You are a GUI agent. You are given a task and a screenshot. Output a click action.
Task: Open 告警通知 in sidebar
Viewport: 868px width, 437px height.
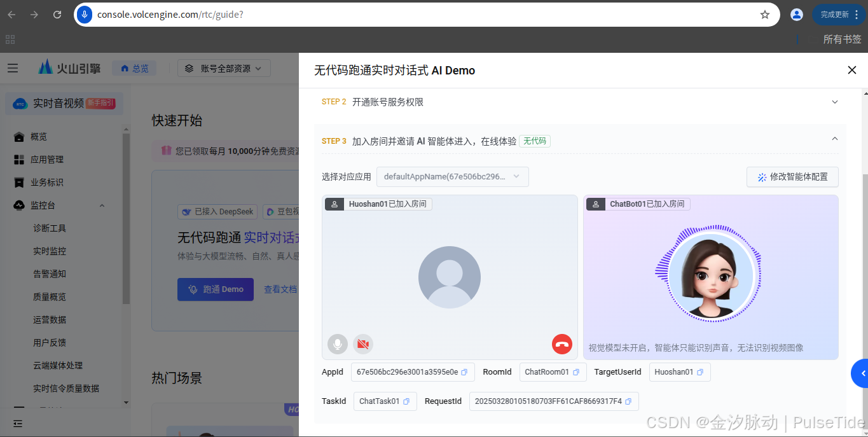(x=50, y=274)
